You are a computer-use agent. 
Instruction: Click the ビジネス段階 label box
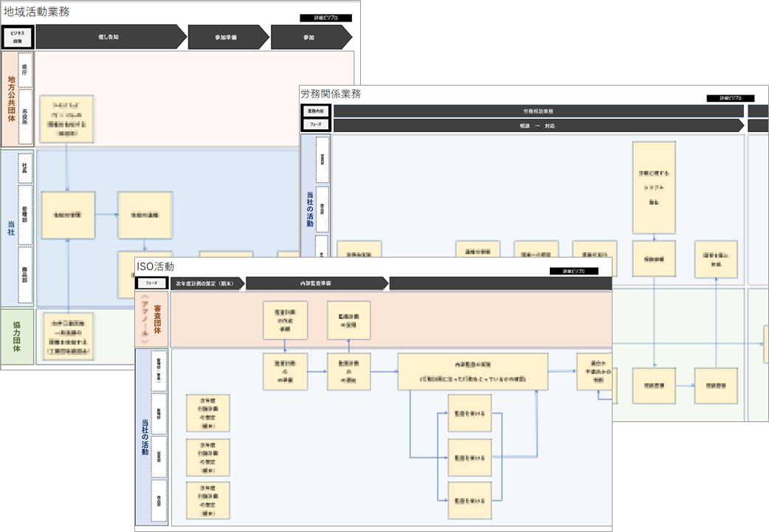[x=17, y=37]
